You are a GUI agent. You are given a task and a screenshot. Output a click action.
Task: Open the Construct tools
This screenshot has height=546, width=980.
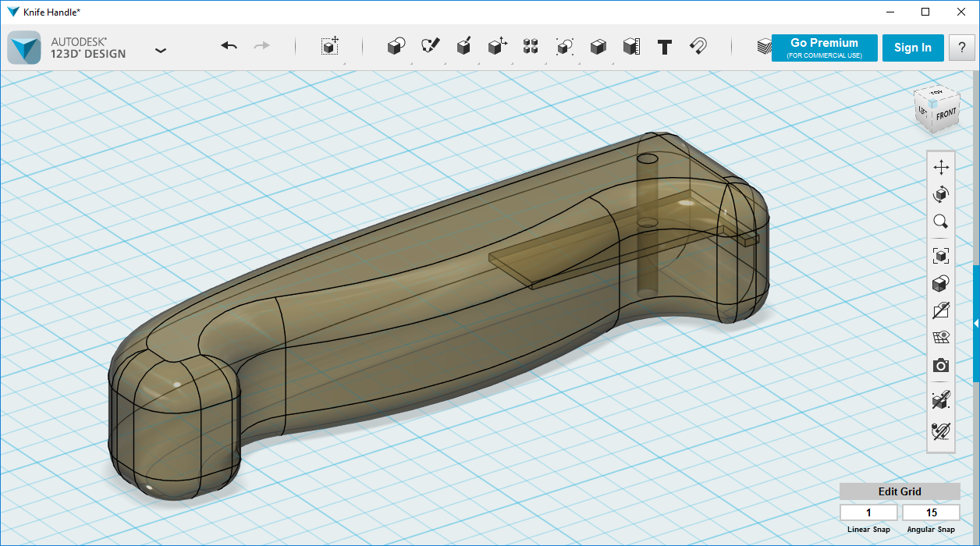(463, 47)
